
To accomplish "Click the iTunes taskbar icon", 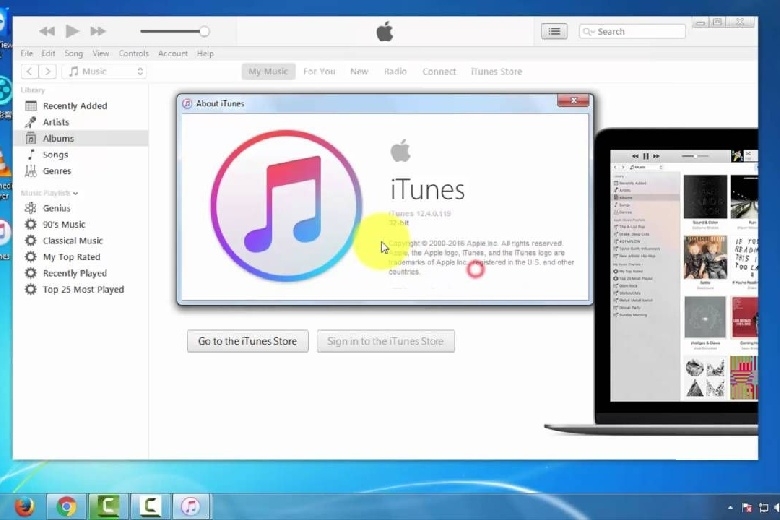I will [191, 507].
